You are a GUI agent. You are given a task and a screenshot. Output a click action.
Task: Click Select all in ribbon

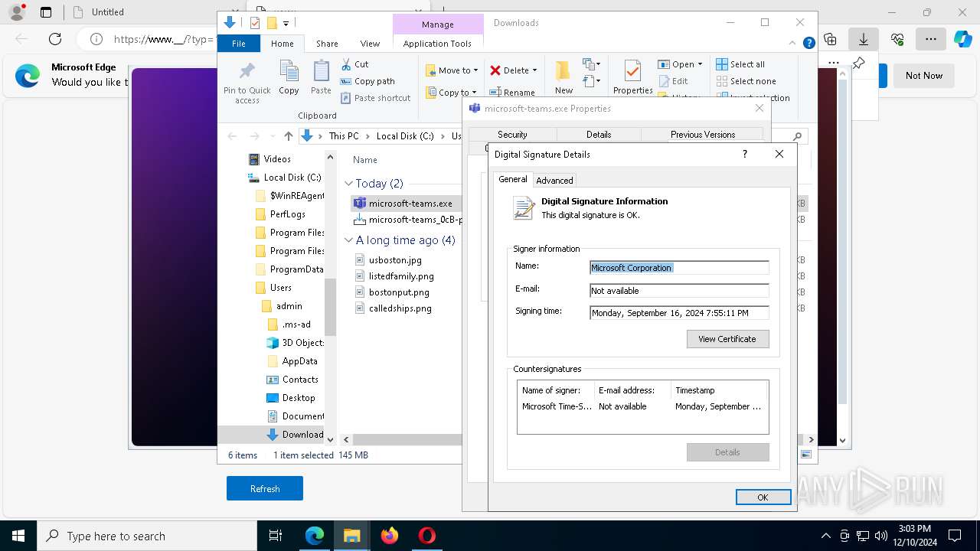(x=740, y=64)
